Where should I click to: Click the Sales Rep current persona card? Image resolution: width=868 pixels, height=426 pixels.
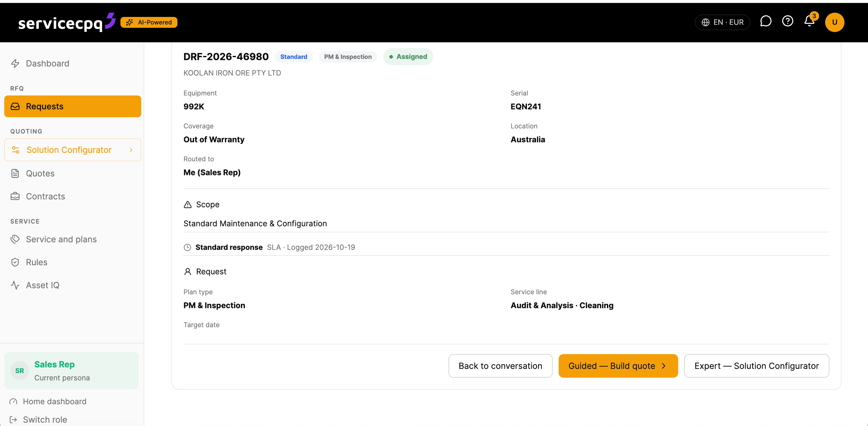pos(72,371)
